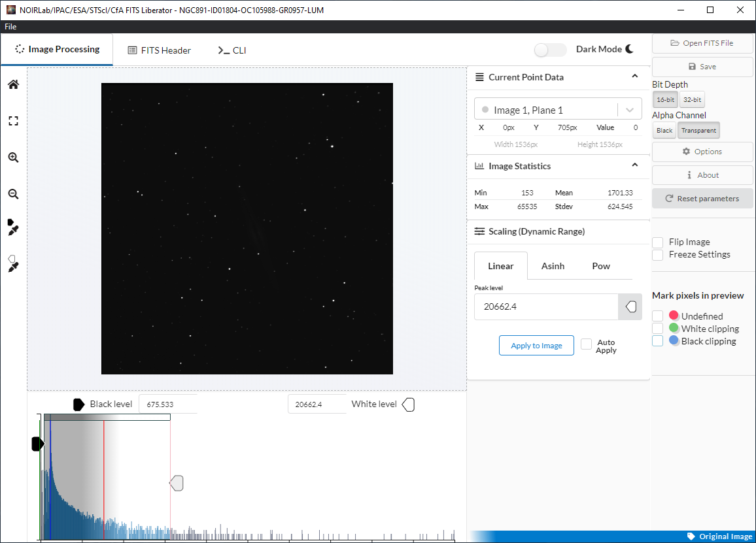The width and height of the screenshot is (756, 543).
Task: Switch to the FITS Header tab
Action: [x=159, y=50]
